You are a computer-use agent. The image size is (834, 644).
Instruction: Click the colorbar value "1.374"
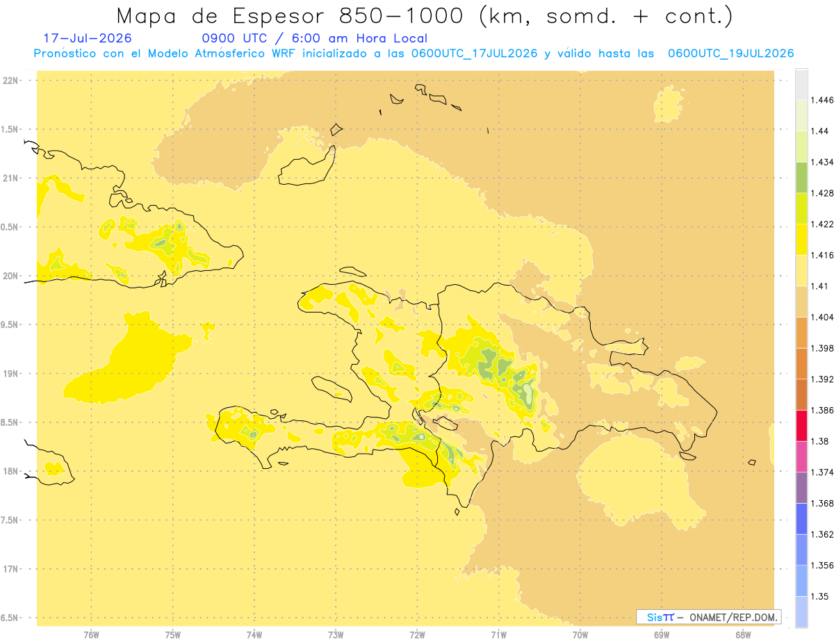click(x=822, y=472)
